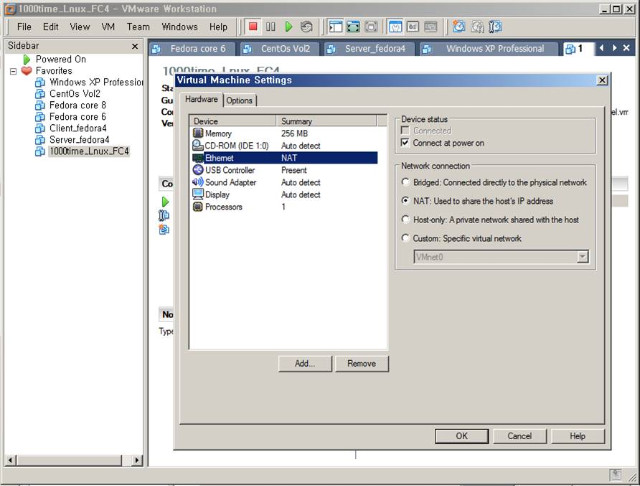
Task: Click the sidebar horizontal scrollbar left arrow
Action: (x=11, y=460)
